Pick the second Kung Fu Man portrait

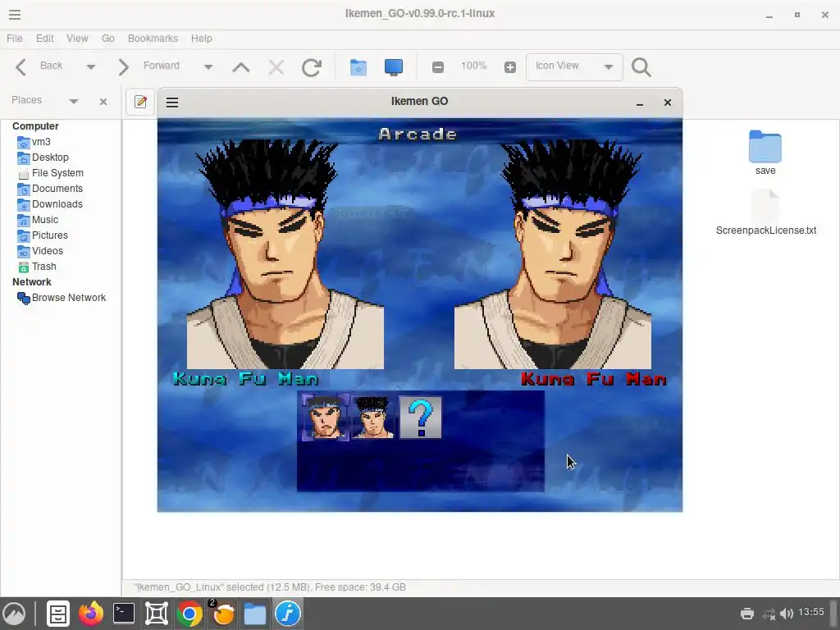tap(373, 418)
